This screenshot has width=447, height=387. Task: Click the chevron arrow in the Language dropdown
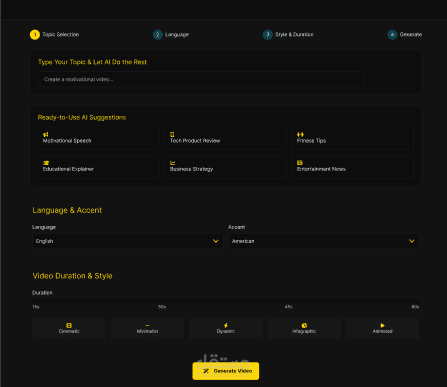(x=216, y=241)
